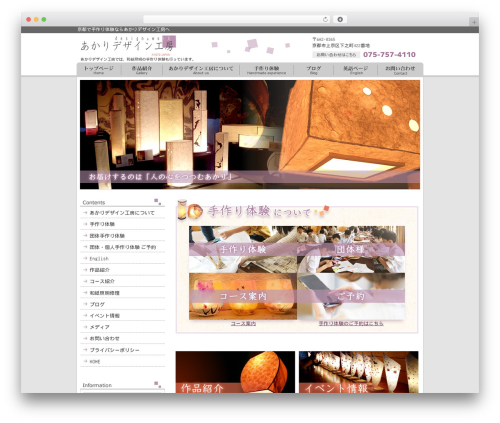Click the 団体様 image tile
This screenshot has width=500, height=423.
[x=351, y=249]
